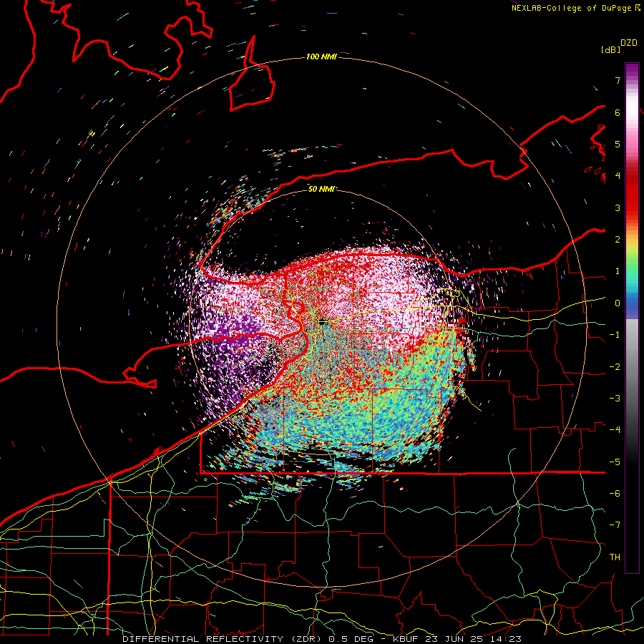Click the -7 value on color scale
Image resolution: width=644 pixels, height=644 pixels.
pos(615,525)
